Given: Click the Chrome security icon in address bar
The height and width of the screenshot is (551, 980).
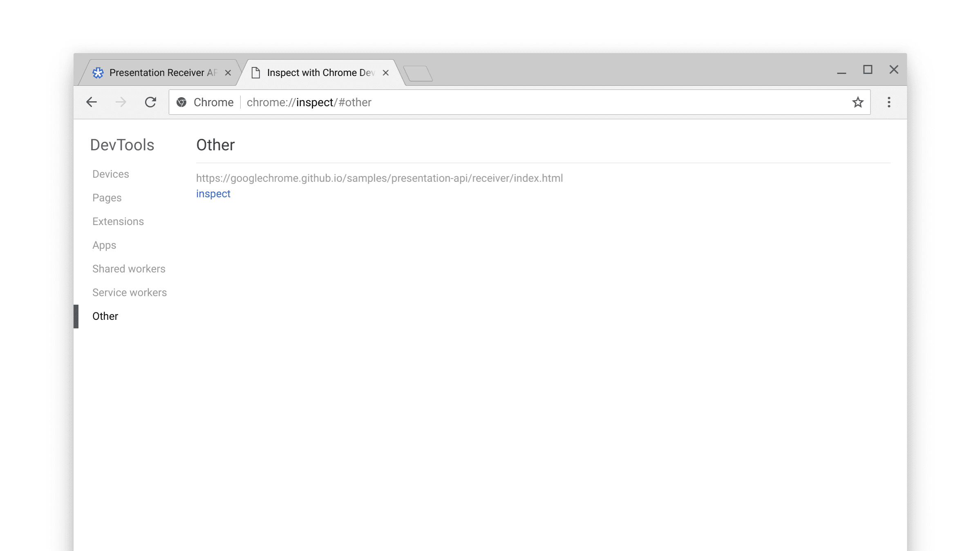Looking at the screenshot, I should 181,102.
